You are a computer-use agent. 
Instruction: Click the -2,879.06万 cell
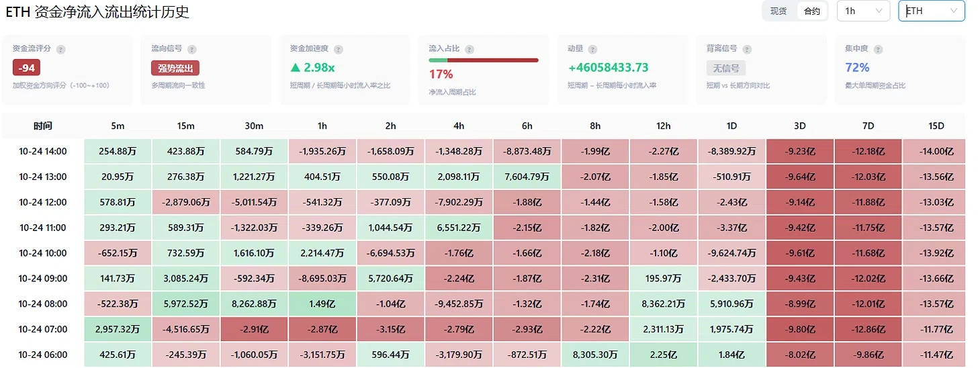tap(186, 202)
